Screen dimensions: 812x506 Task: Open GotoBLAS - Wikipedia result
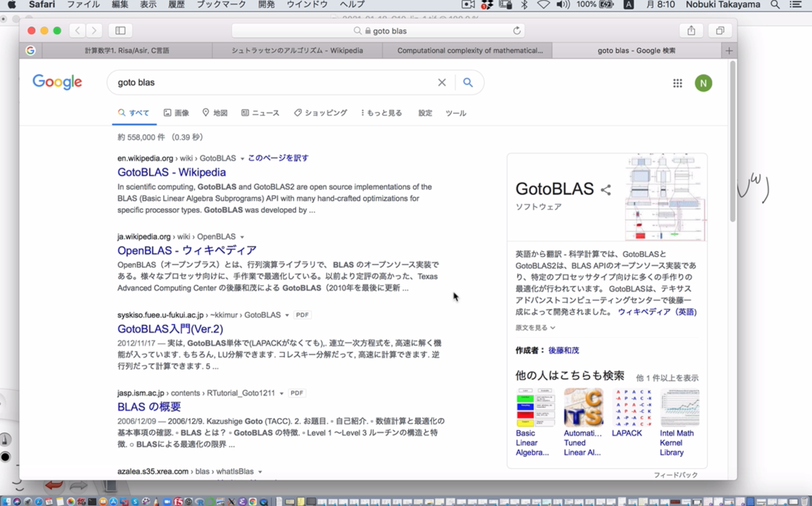[x=172, y=172]
